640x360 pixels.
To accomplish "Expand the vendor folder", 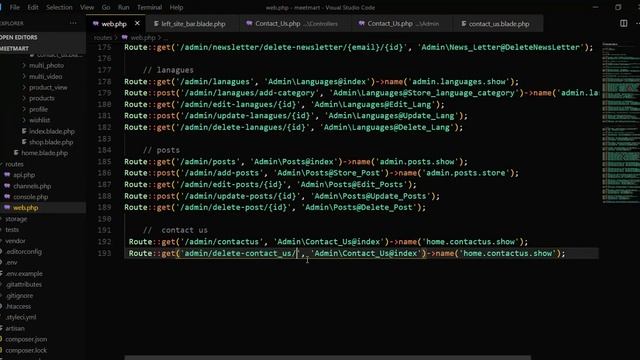I will (15, 240).
